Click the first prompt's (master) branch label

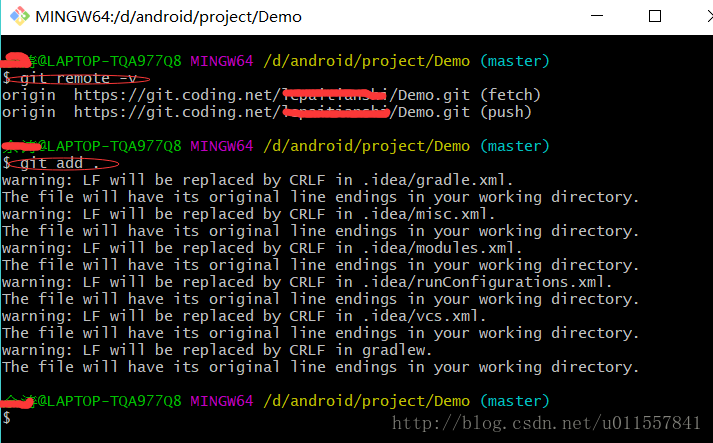515,61
